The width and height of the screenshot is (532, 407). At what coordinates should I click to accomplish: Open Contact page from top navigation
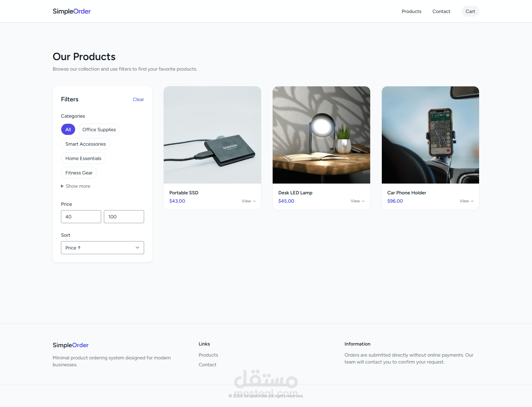click(x=441, y=11)
